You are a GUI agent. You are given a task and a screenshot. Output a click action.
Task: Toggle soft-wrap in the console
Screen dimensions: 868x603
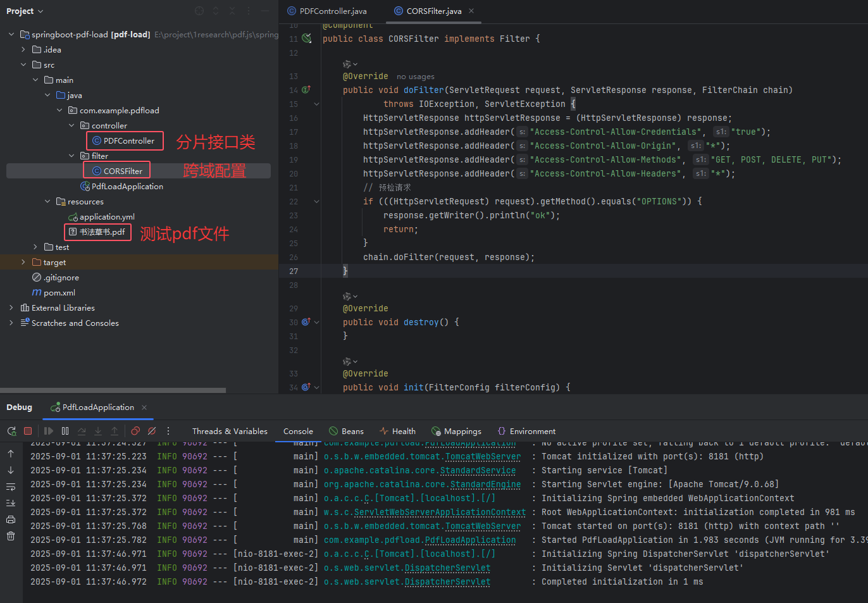tap(11, 487)
